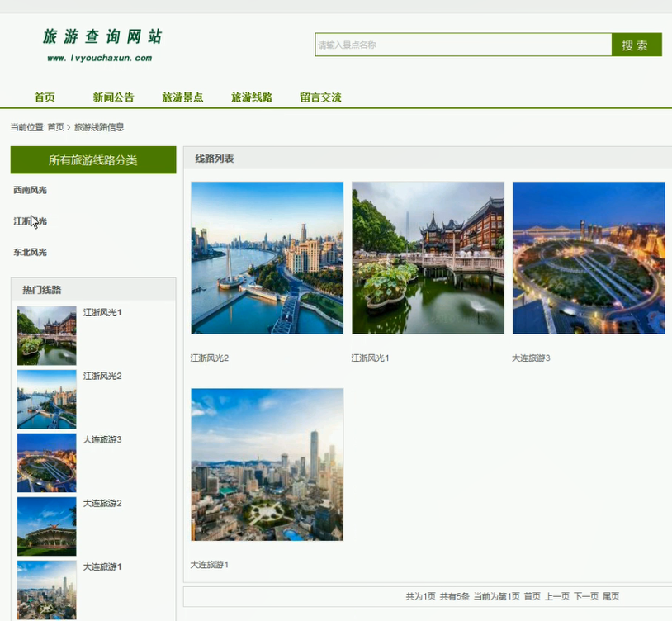This screenshot has height=621, width=672.
Task: Click the 所有旅游线路分类 header
Action: [x=93, y=160]
